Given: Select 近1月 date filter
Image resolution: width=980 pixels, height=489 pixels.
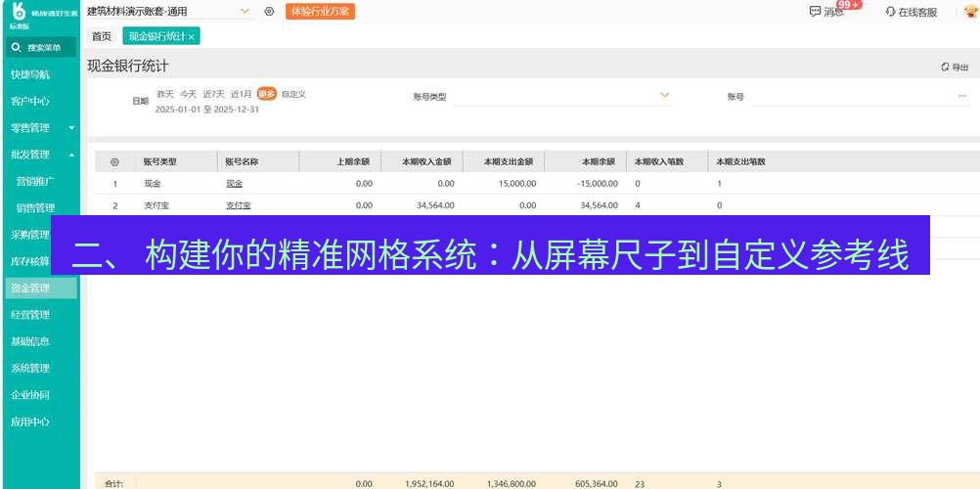Looking at the screenshot, I should [x=242, y=95].
